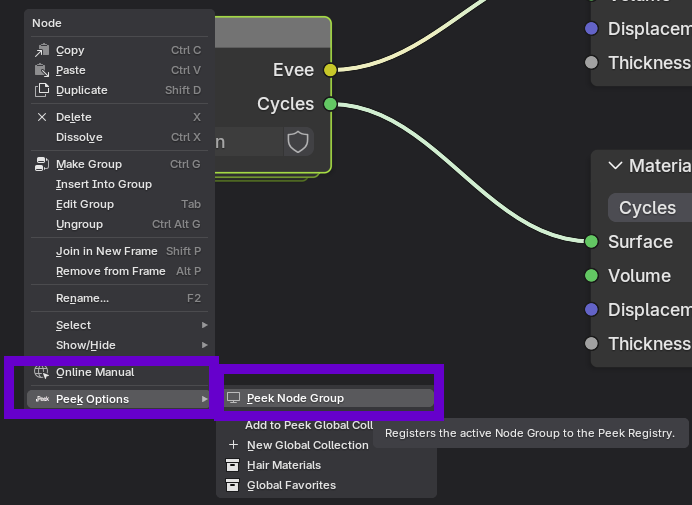The width and height of the screenshot is (692, 505).
Task: Click the Surface input label
Action: (x=640, y=241)
